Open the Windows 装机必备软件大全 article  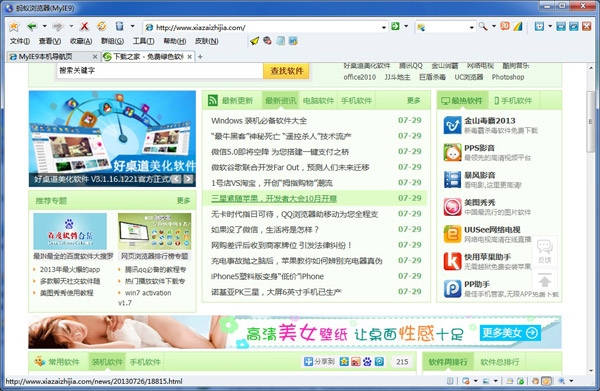(259, 121)
